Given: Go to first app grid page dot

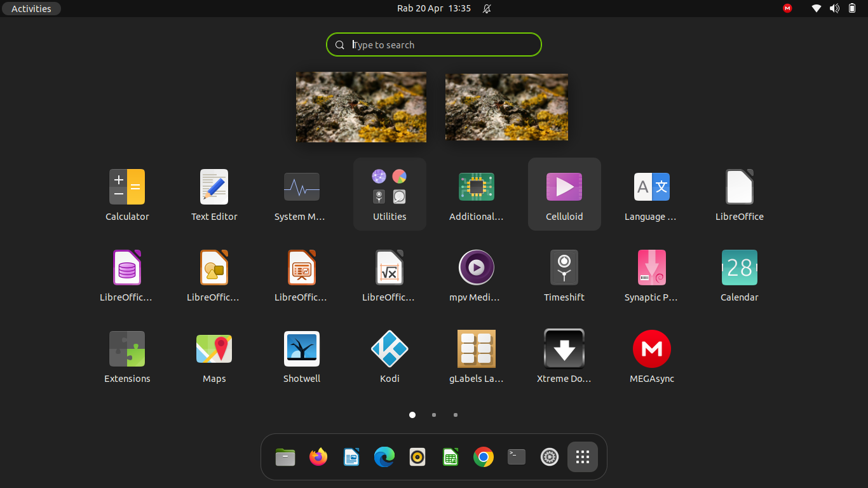Looking at the screenshot, I should click(x=412, y=415).
